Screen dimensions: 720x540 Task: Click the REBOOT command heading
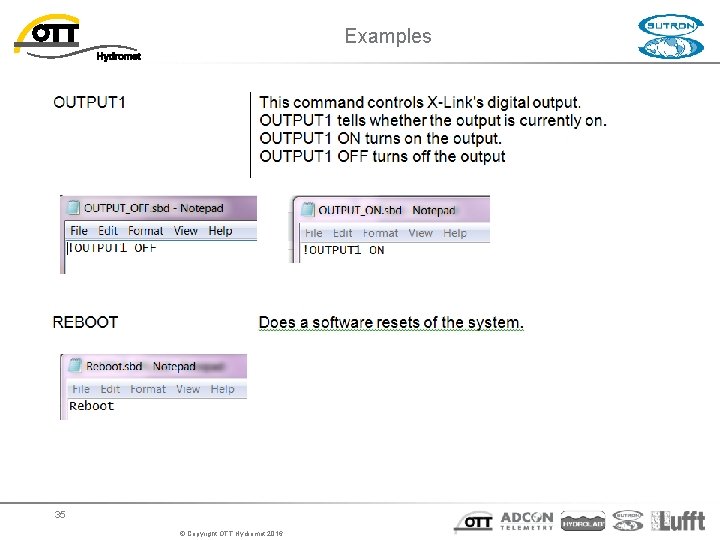85,322
